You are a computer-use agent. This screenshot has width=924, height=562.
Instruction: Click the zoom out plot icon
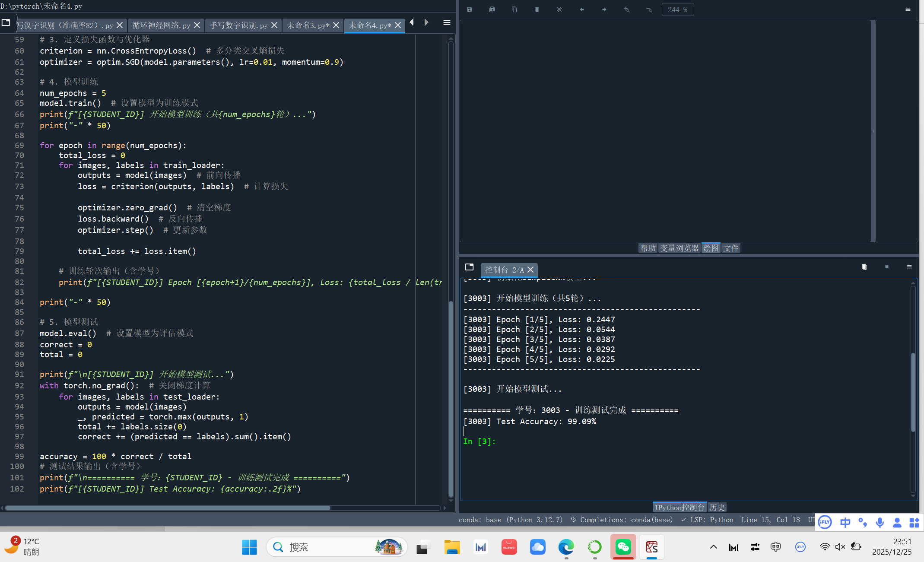point(649,10)
